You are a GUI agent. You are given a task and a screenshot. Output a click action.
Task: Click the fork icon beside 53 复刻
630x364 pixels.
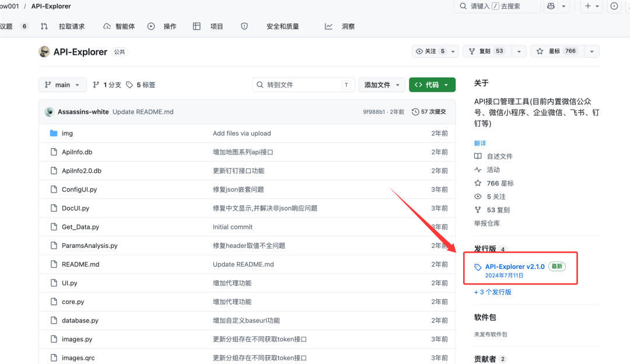pyautogui.click(x=478, y=210)
